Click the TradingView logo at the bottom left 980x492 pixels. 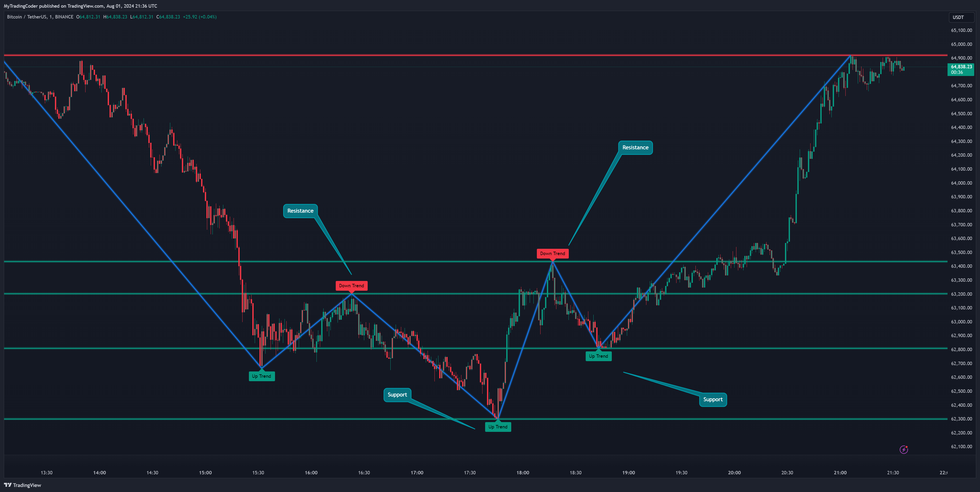point(22,485)
